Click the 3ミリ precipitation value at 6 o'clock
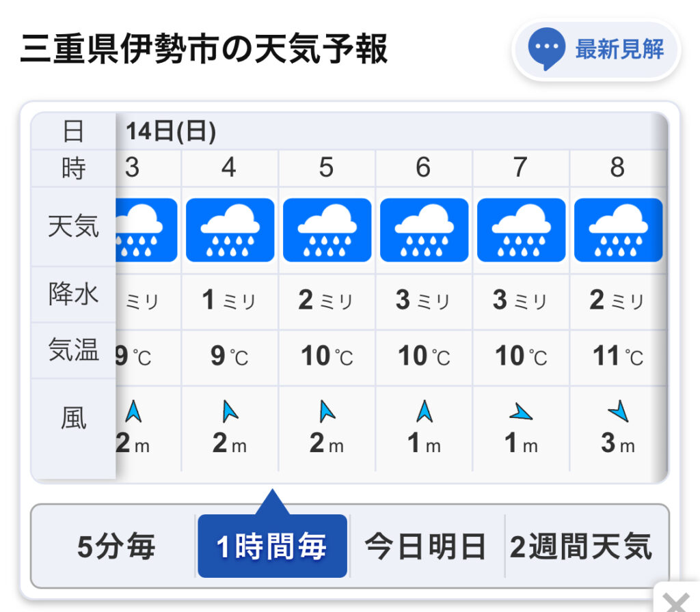 (424, 301)
